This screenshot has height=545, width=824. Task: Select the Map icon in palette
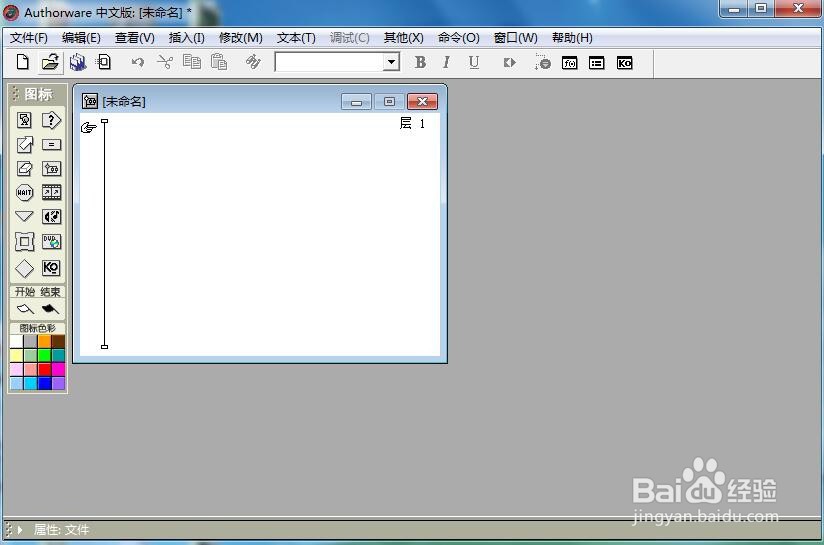point(51,169)
